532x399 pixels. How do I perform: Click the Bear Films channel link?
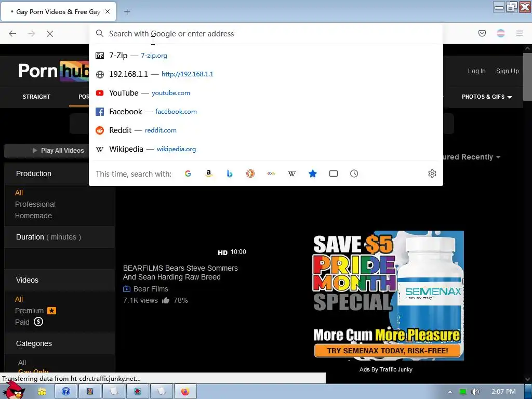pyautogui.click(x=151, y=289)
